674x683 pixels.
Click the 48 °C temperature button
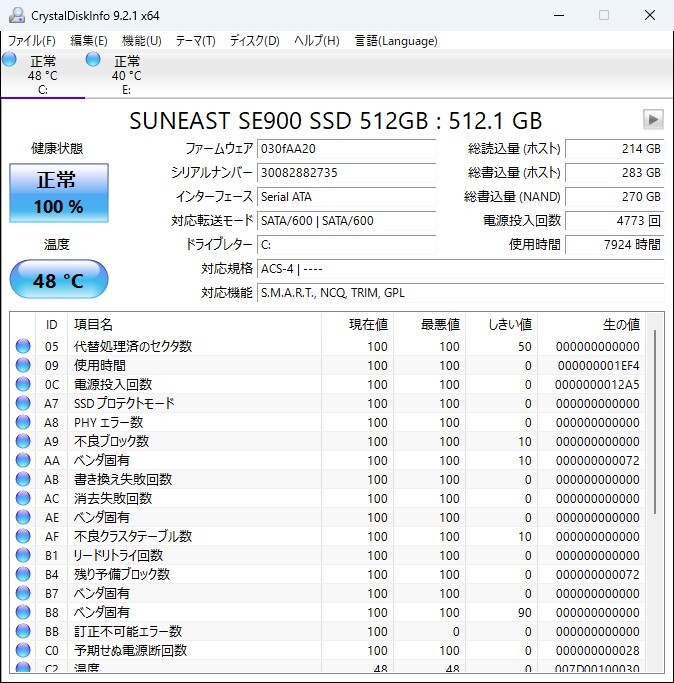(59, 279)
